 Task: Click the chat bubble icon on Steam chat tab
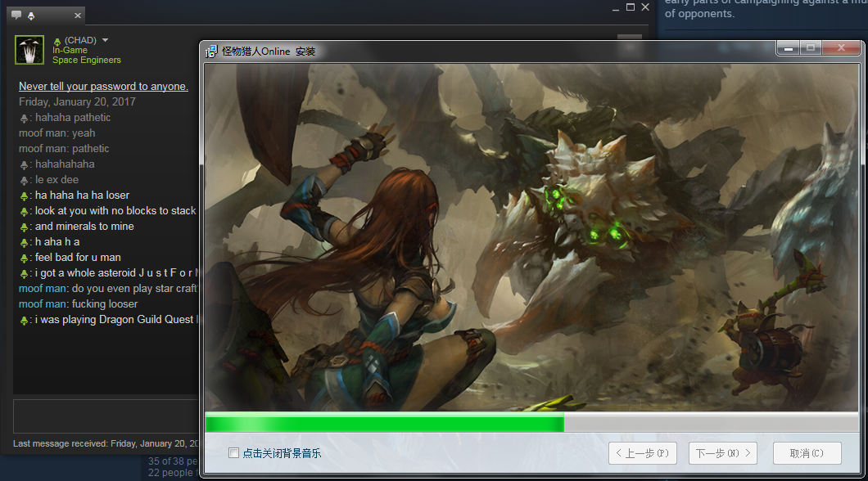point(16,15)
